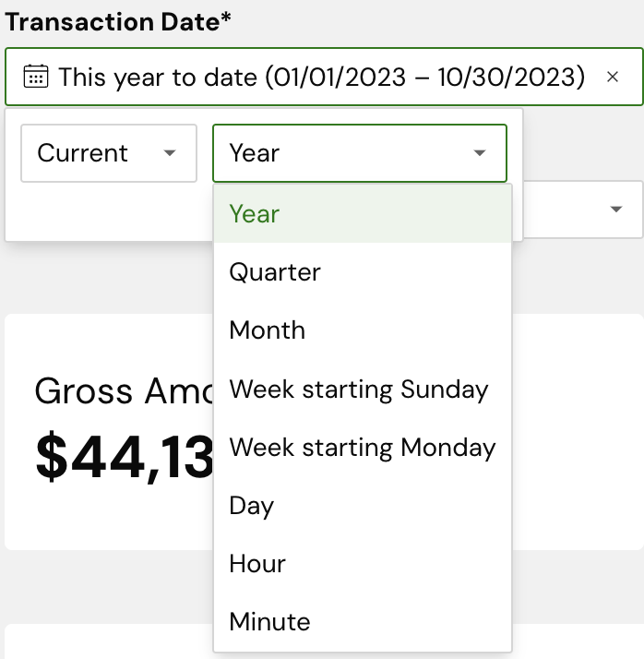
Task: Choose Quarter from the list
Action: [275, 272]
